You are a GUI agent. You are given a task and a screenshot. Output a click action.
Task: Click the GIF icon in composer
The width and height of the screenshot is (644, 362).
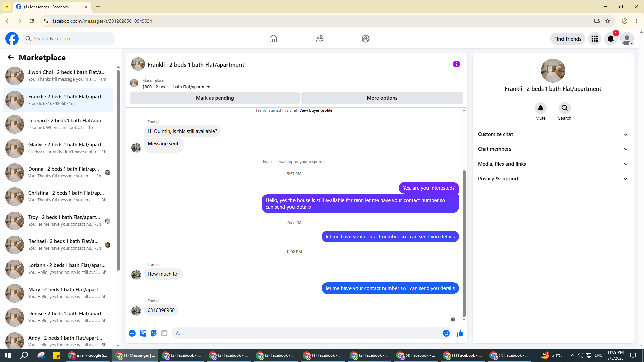click(164, 333)
